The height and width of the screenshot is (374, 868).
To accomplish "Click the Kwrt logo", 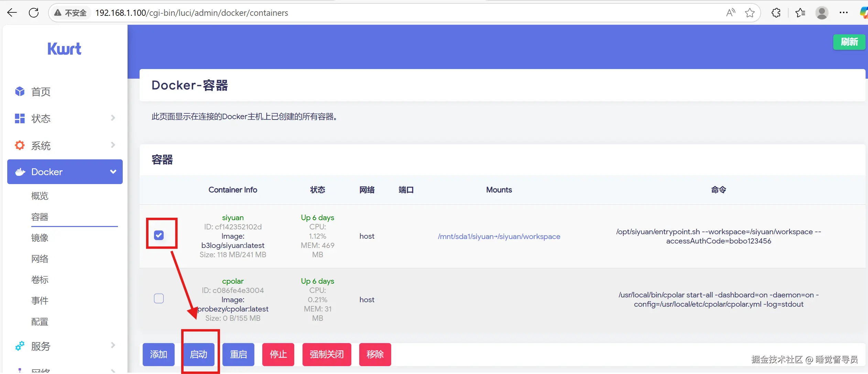I will (64, 49).
